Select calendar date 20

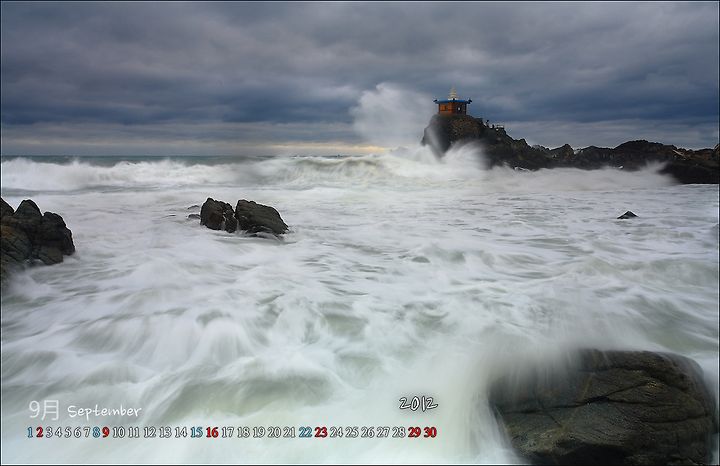click(274, 432)
